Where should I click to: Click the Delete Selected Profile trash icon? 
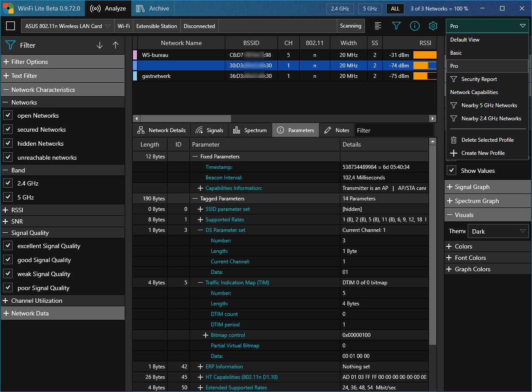[x=454, y=140]
